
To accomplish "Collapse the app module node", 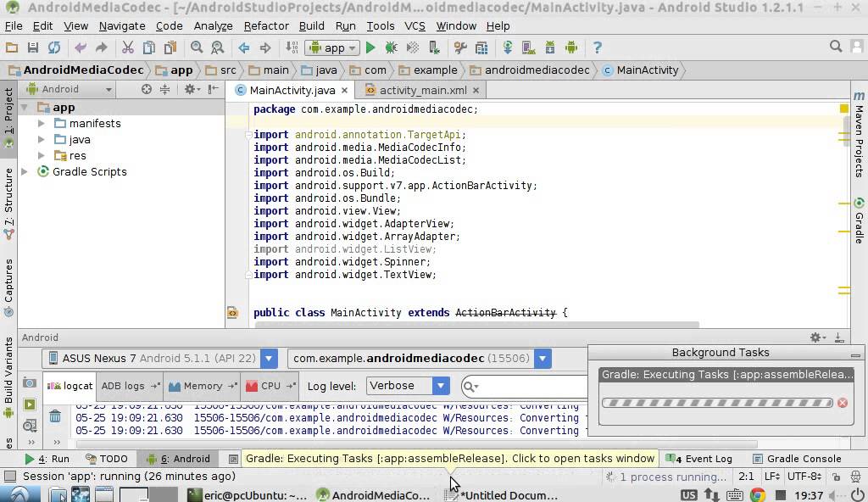I will 25,107.
